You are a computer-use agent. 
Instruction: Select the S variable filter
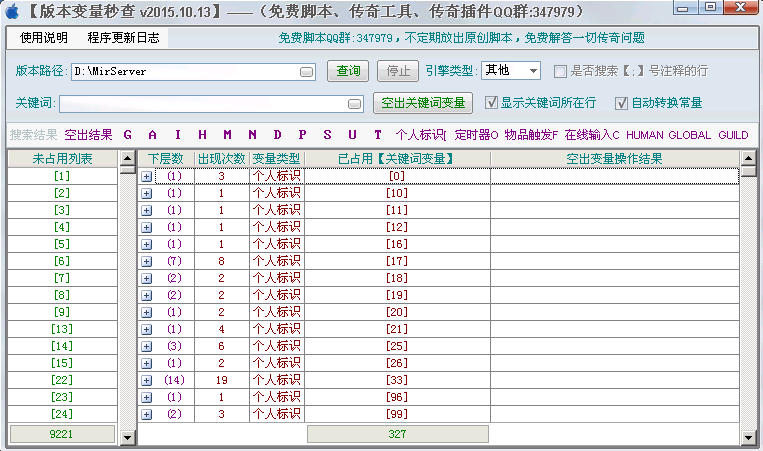[x=327, y=135]
